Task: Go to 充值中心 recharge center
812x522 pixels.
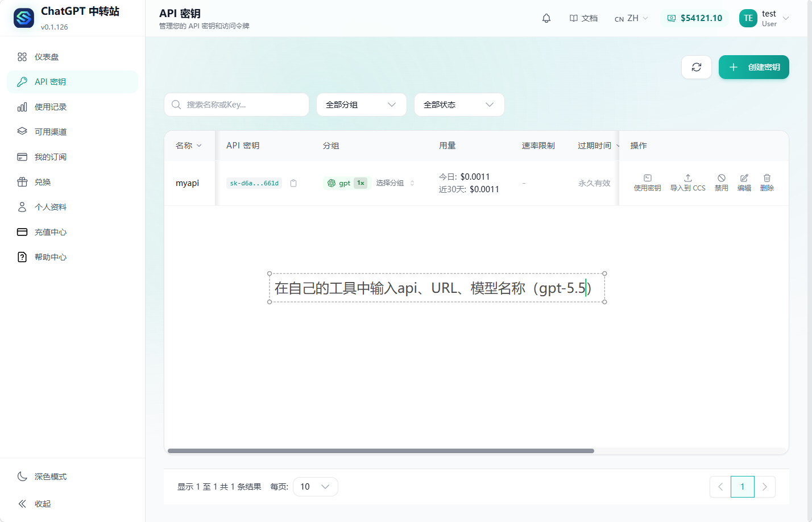Action: [73, 232]
